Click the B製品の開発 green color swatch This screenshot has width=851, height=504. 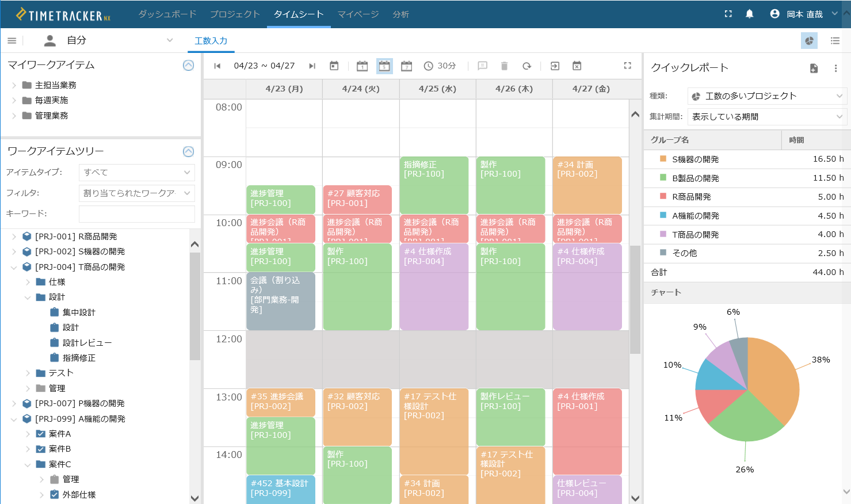click(663, 178)
